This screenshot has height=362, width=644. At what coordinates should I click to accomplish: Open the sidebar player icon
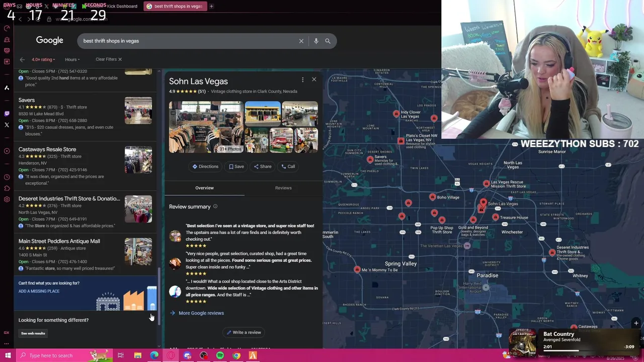click(x=7, y=151)
